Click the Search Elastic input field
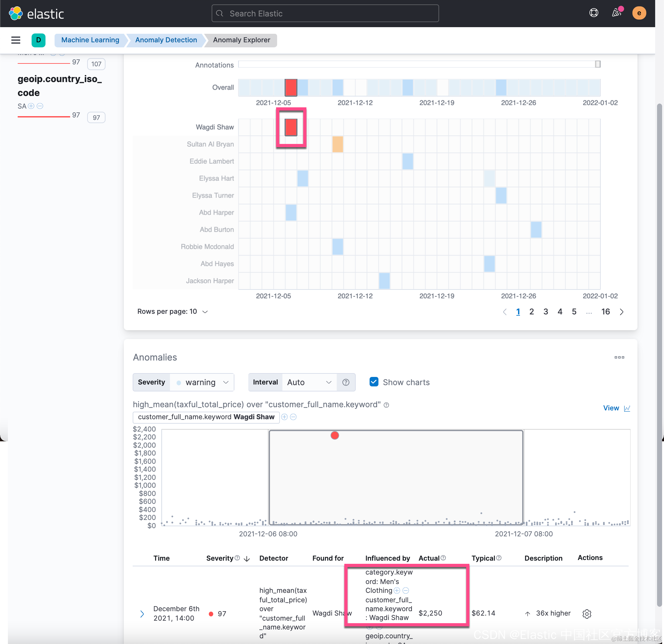664x644 pixels. click(325, 14)
